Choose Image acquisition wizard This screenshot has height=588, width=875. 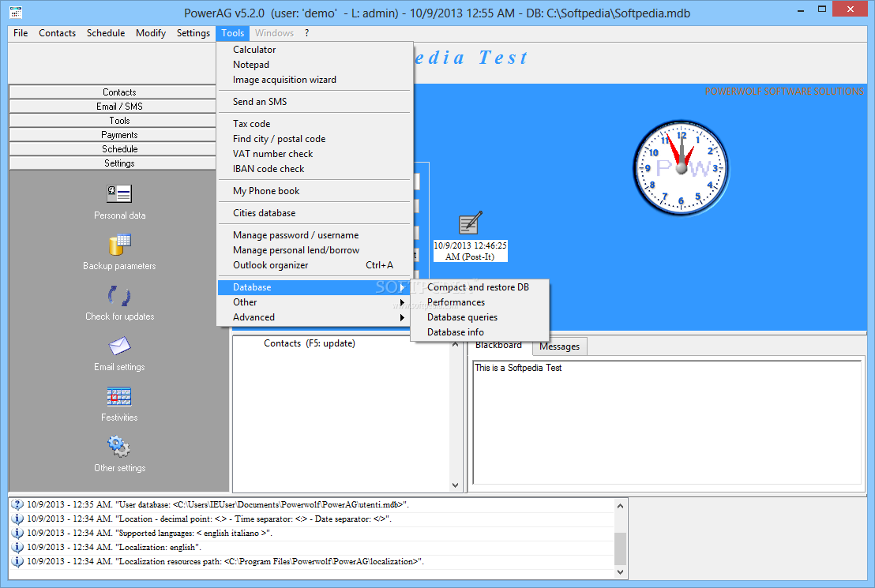pos(314,80)
